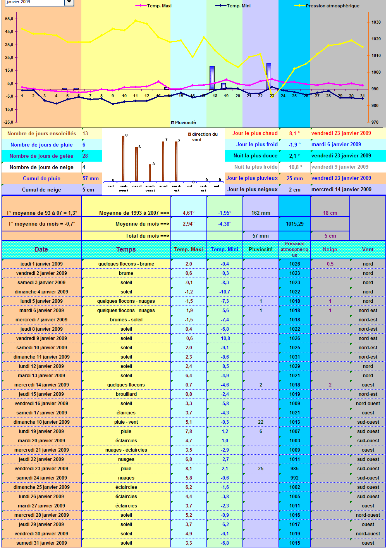Select the samedi 31 janvier 2009 date cell
392x552 pixels.
point(41,543)
